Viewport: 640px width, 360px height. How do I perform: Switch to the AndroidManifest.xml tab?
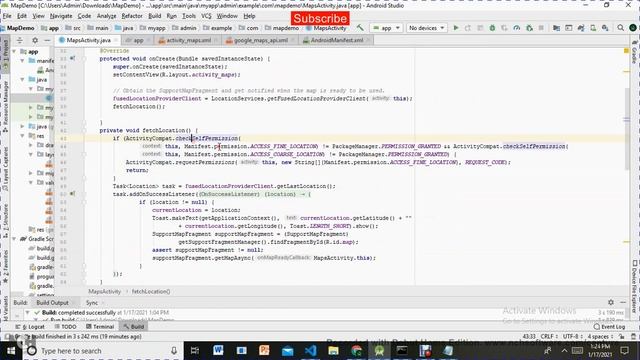tap(336, 40)
